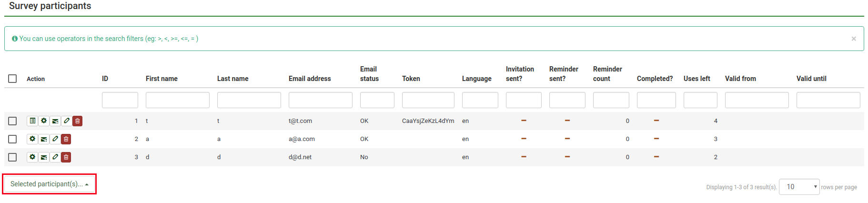Tick the checkbox for participant d@d.net
The width and height of the screenshot is (868, 203).
(x=13, y=157)
